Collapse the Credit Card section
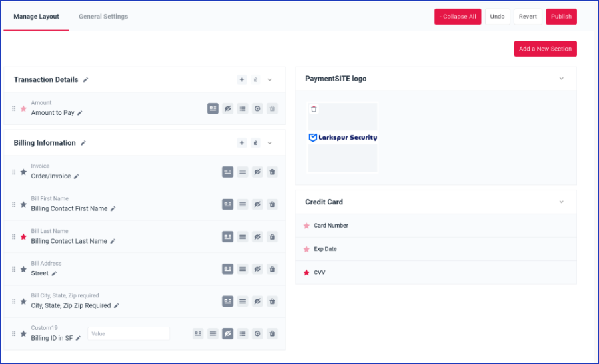 562,202
